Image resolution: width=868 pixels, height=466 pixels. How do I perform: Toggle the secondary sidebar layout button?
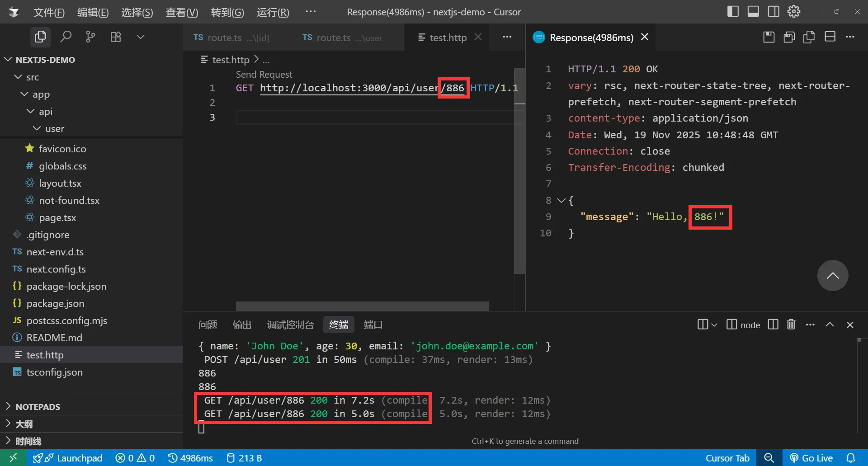pyautogui.click(x=774, y=12)
